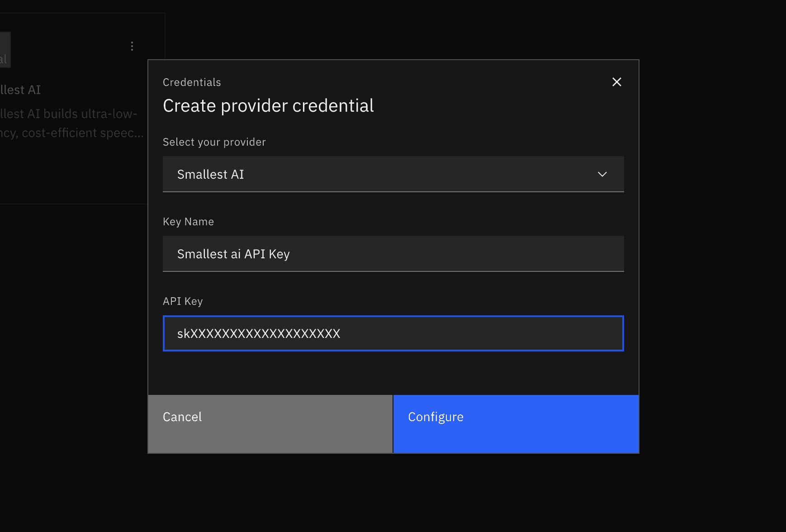Open the Select your provider dropdown
Image resolution: width=786 pixels, height=532 pixels.
(393, 174)
